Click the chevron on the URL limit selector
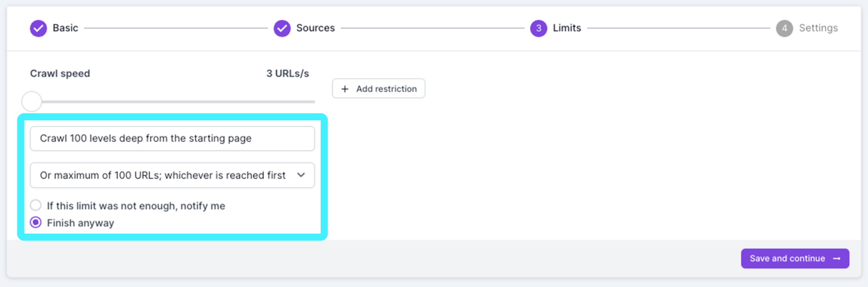 (x=301, y=175)
